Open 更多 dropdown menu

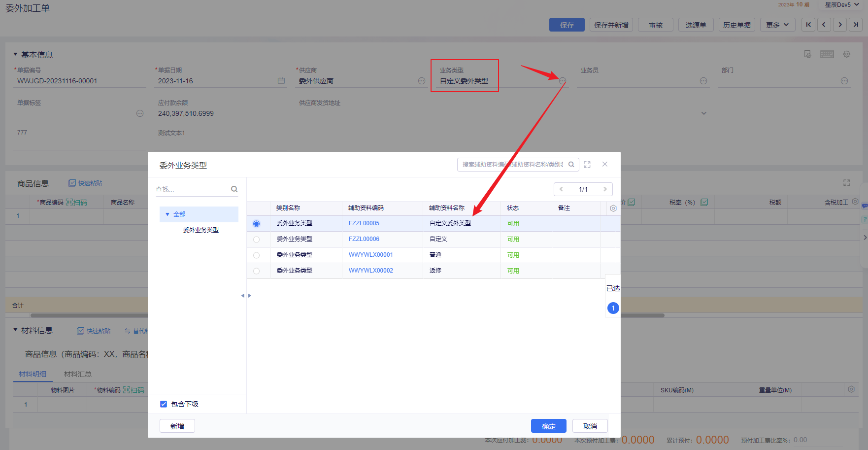(778, 25)
